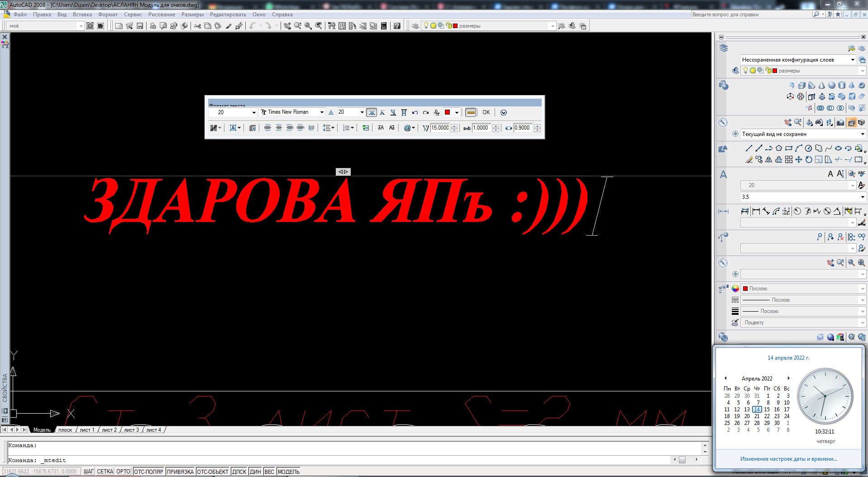Open the Options round arrow button

[x=504, y=112]
